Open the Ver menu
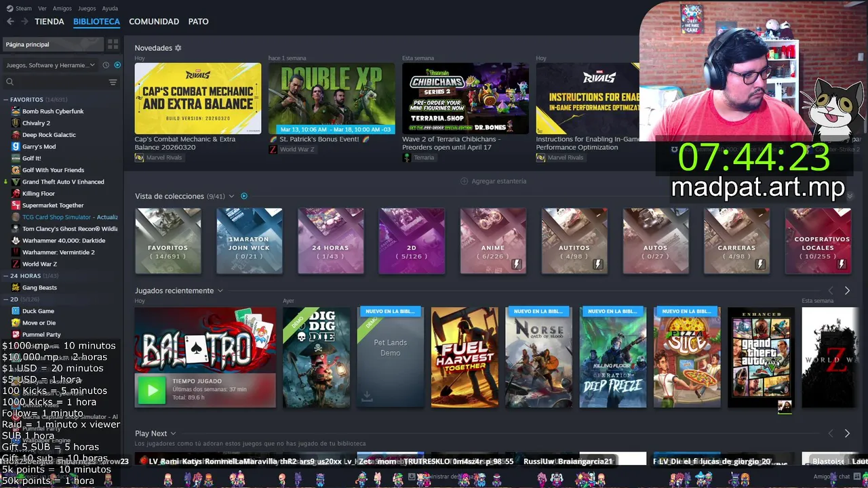Image resolution: width=868 pixels, height=488 pixels. click(x=42, y=9)
